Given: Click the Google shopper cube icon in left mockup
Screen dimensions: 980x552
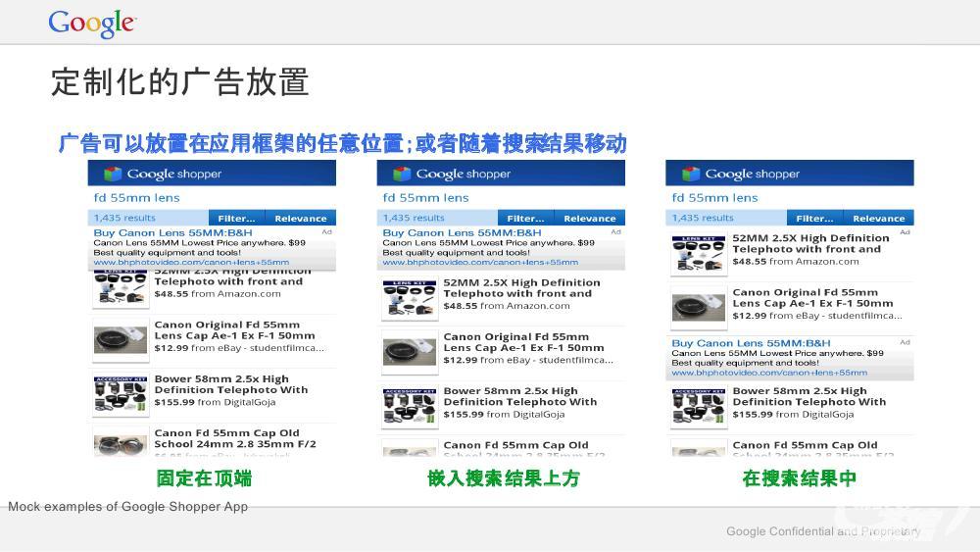Looking at the screenshot, I should pos(113,175).
